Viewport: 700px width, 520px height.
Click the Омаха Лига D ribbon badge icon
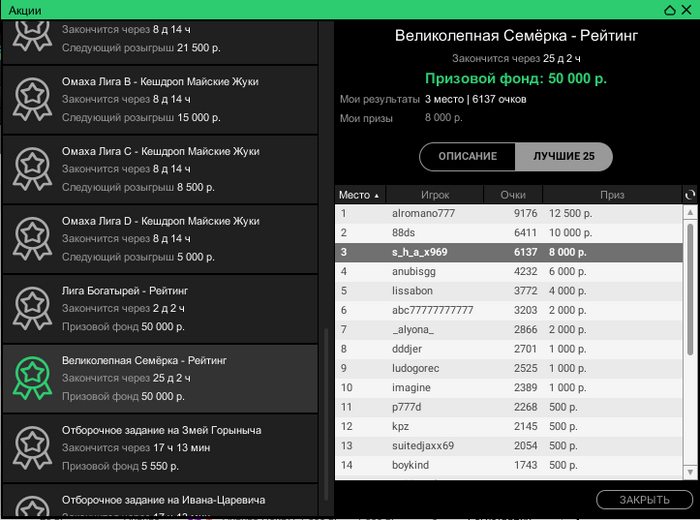tap(32, 238)
